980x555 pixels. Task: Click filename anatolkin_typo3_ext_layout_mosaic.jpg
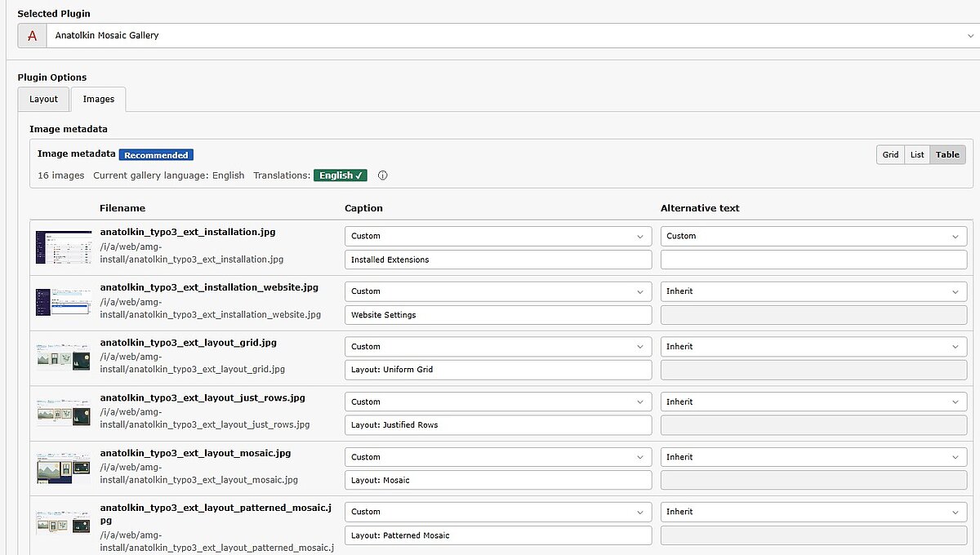(196, 453)
